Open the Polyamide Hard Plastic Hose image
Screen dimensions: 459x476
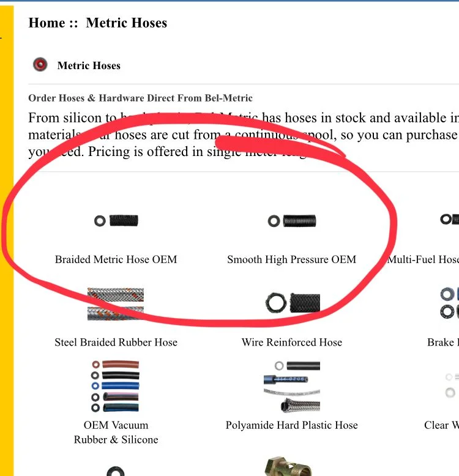tap(292, 385)
